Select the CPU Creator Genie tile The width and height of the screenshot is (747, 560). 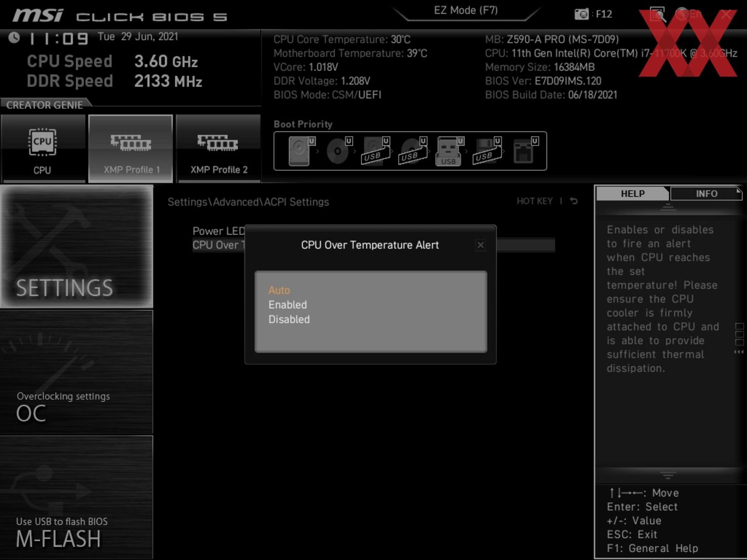tap(43, 149)
